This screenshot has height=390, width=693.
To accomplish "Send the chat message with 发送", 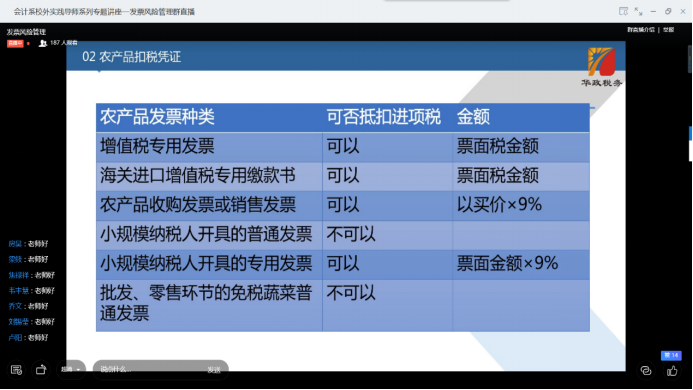I will (x=214, y=370).
